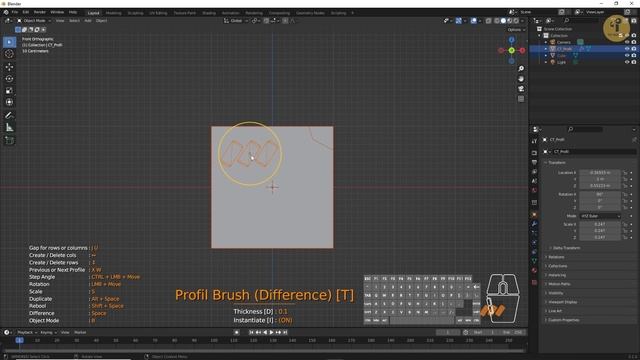This screenshot has width=640, height=360.
Task: Open the Object Mode dropdown
Action: pyautogui.click(x=34, y=21)
